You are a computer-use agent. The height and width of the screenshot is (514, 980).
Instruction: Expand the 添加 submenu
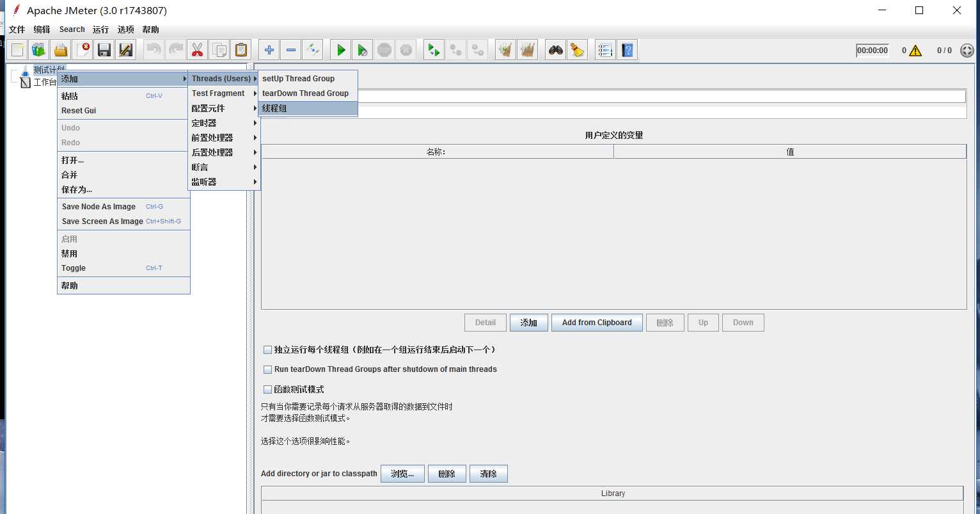(123, 79)
